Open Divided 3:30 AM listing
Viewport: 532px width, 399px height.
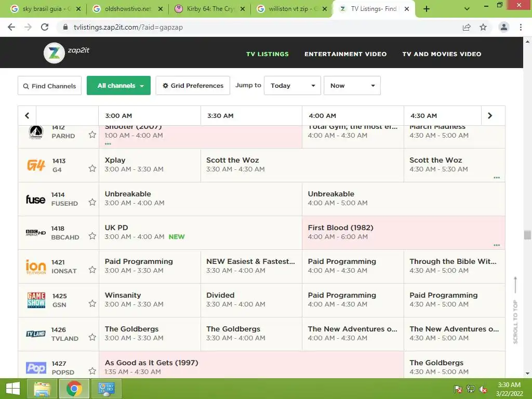(251, 300)
